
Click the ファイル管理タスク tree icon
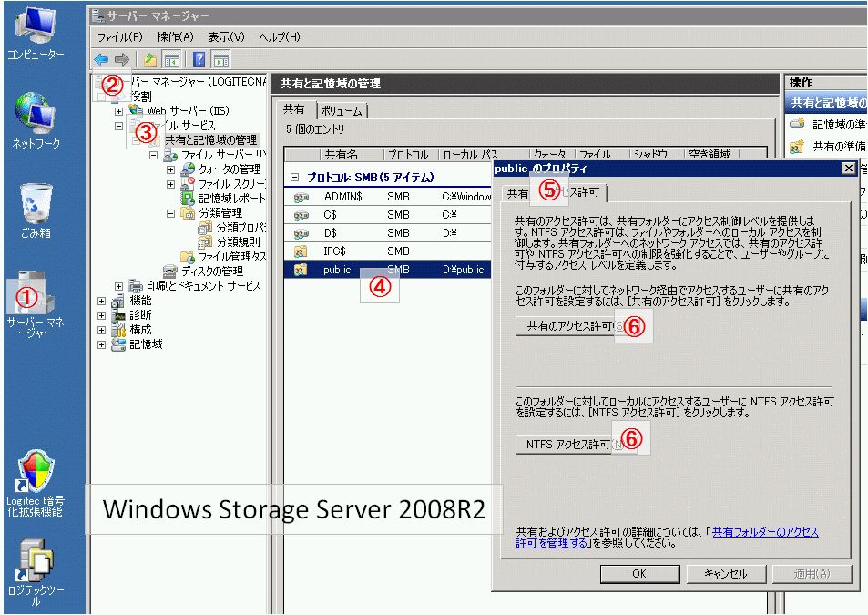(x=189, y=257)
